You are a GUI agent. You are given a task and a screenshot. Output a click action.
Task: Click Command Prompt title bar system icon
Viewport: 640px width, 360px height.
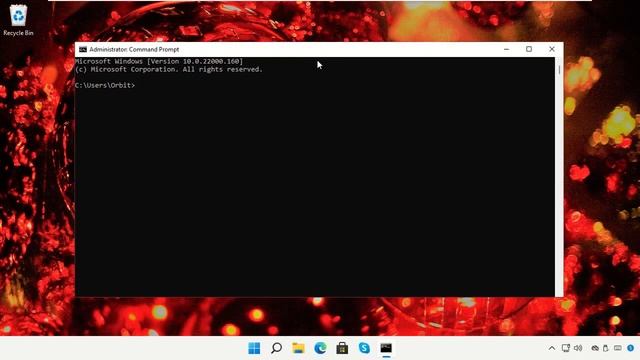click(x=83, y=49)
